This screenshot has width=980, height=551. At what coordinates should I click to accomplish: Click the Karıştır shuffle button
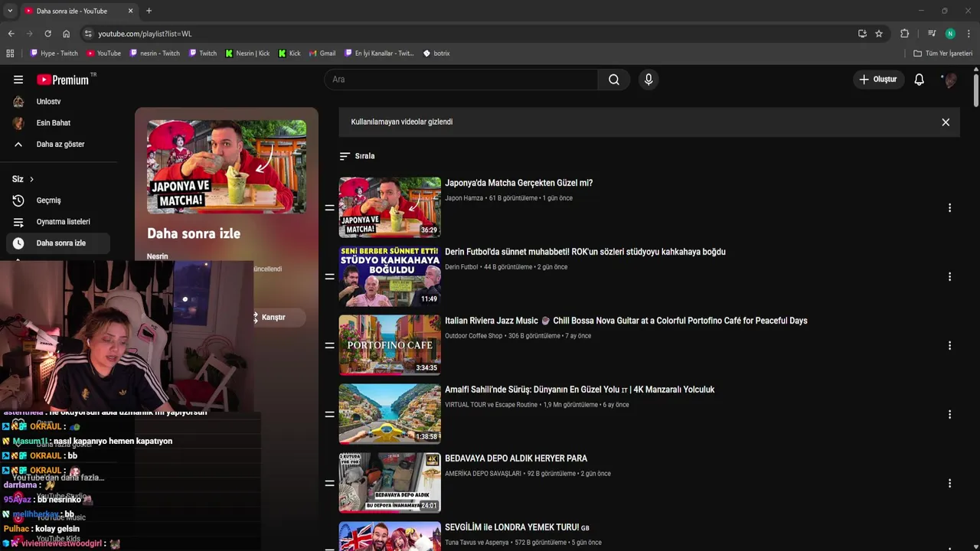[x=273, y=317]
